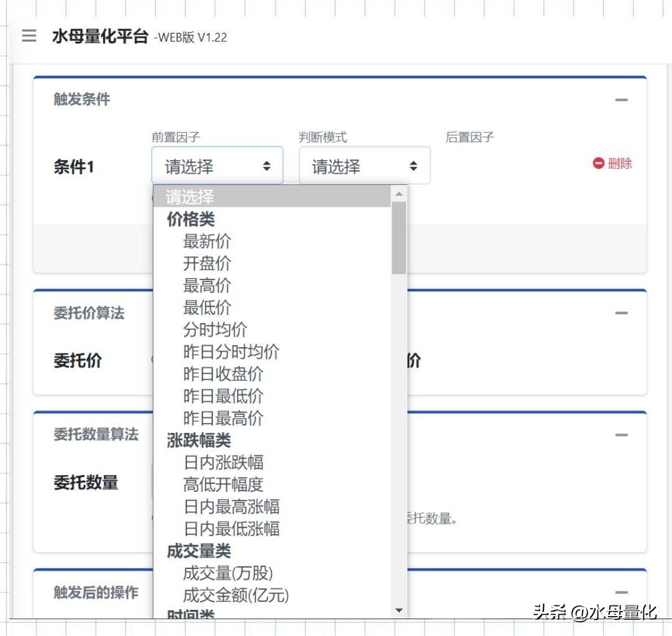Click the dropdown scrollbar's down arrow

[399, 610]
